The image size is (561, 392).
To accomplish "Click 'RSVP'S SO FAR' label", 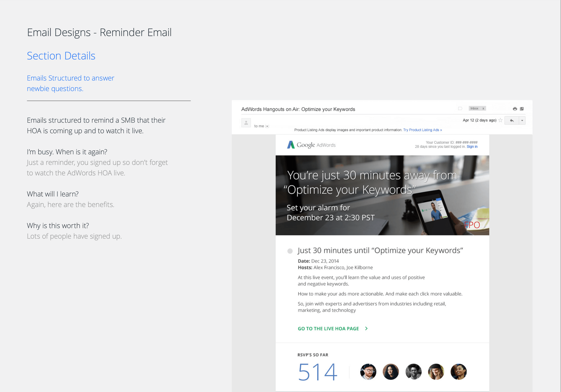I will coord(313,355).
